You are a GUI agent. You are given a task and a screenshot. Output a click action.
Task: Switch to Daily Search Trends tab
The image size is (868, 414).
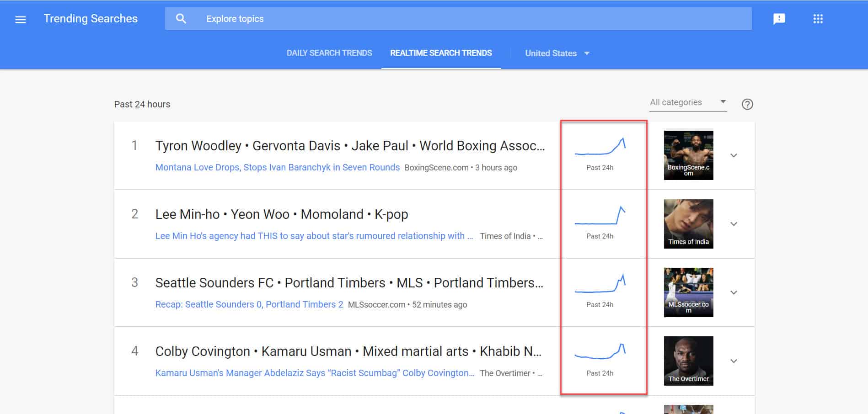click(329, 53)
